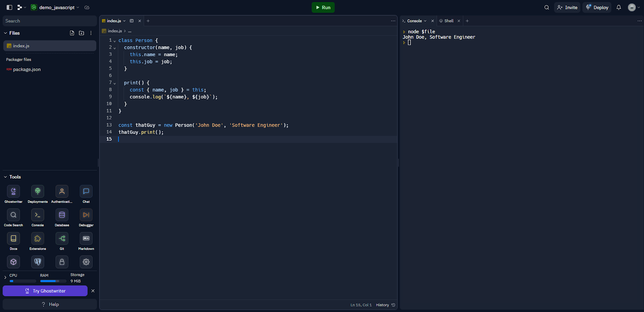Image resolution: width=644 pixels, height=312 pixels.
Task: Switch to the Shell tab
Action: point(448,21)
